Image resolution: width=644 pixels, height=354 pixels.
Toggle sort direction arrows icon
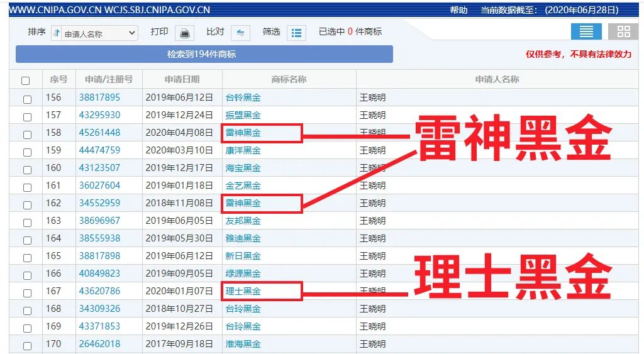pyautogui.click(x=57, y=33)
